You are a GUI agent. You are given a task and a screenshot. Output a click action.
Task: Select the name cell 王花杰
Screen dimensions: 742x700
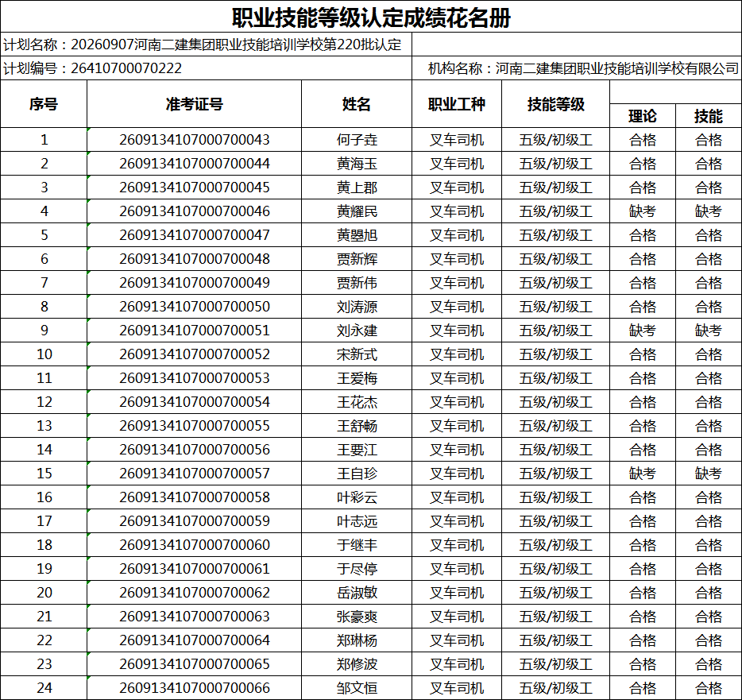click(357, 402)
